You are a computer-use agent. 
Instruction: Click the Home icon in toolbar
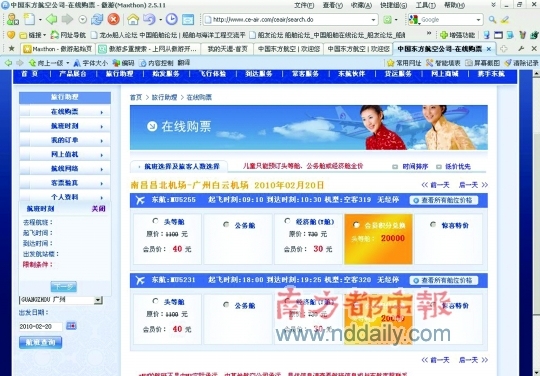(x=133, y=19)
